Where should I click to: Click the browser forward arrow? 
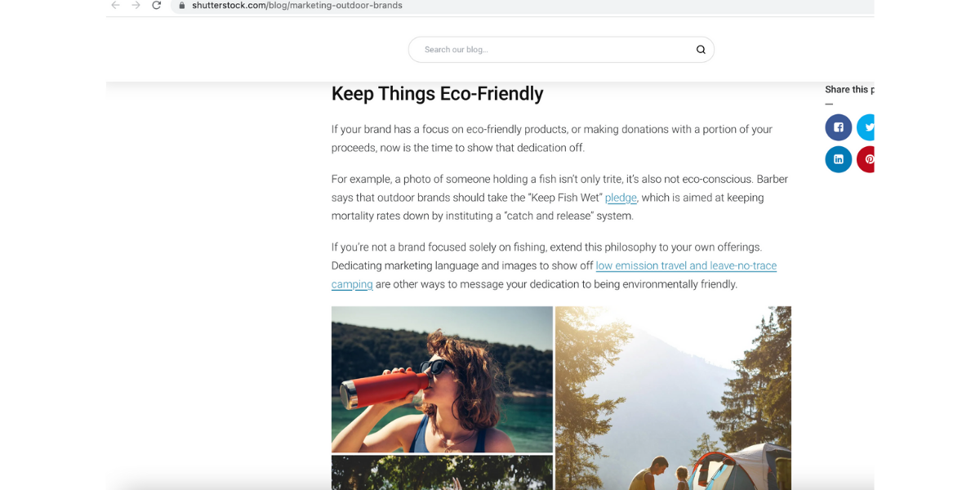pos(136,5)
